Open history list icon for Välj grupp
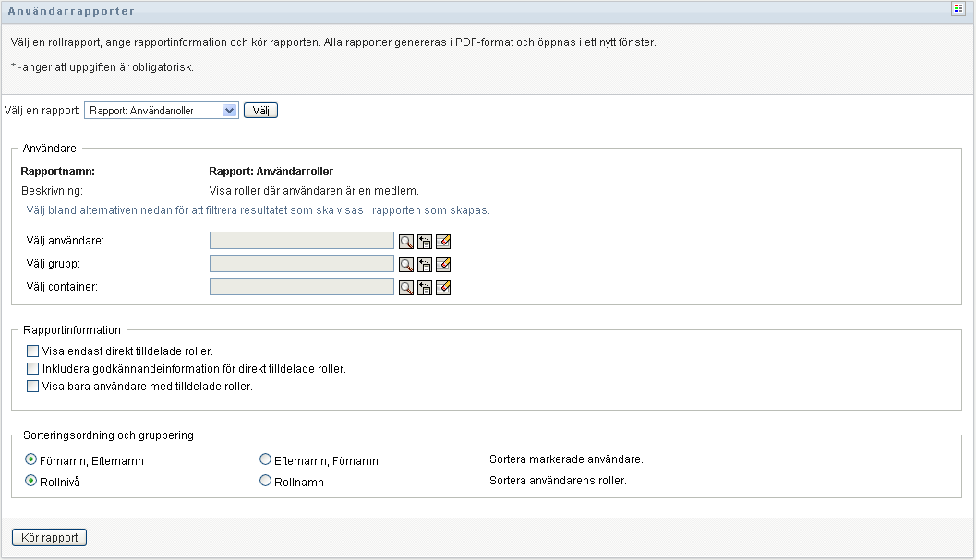The image size is (976, 560). pos(425,265)
